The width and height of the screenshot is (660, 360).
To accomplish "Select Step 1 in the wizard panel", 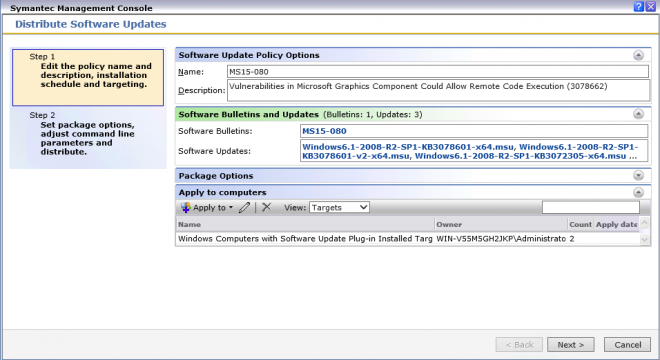I will (88, 77).
